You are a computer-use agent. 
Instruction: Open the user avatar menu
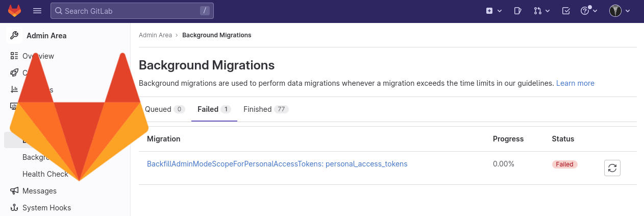pyautogui.click(x=620, y=11)
